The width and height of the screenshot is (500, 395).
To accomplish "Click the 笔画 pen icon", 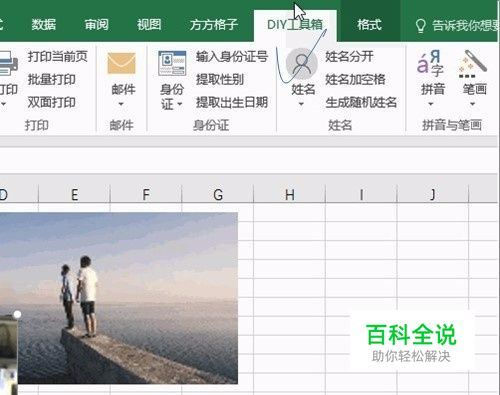I will pyautogui.click(x=473, y=63).
